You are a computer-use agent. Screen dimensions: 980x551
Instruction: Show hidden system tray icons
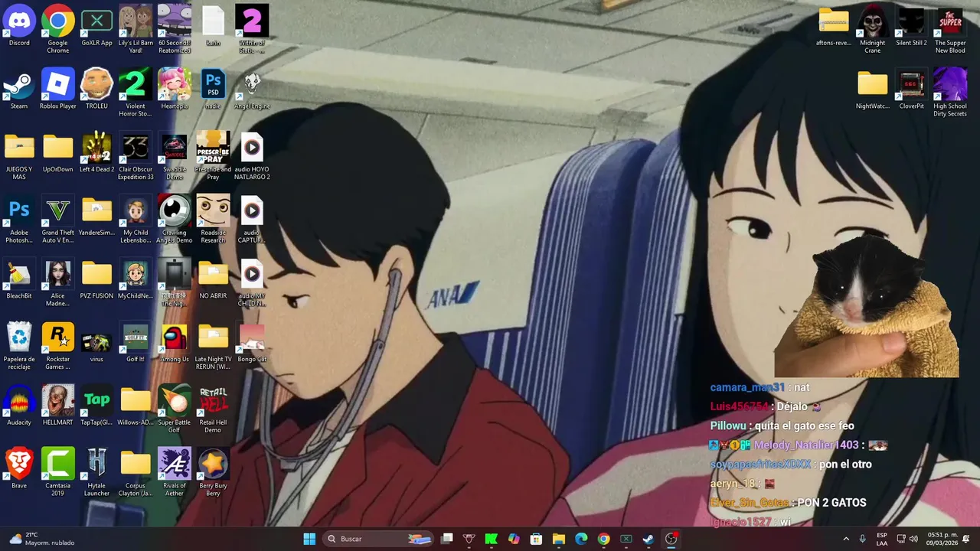point(846,539)
